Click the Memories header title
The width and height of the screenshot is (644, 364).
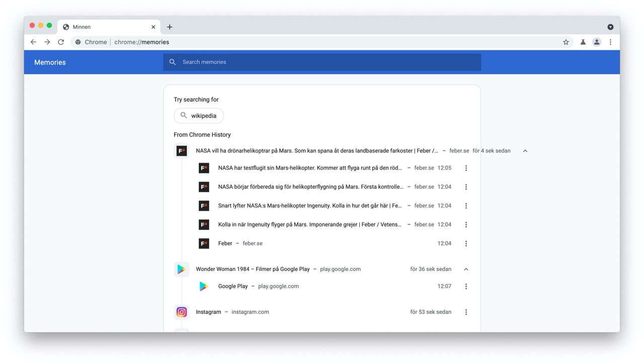pyautogui.click(x=50, y=62)
